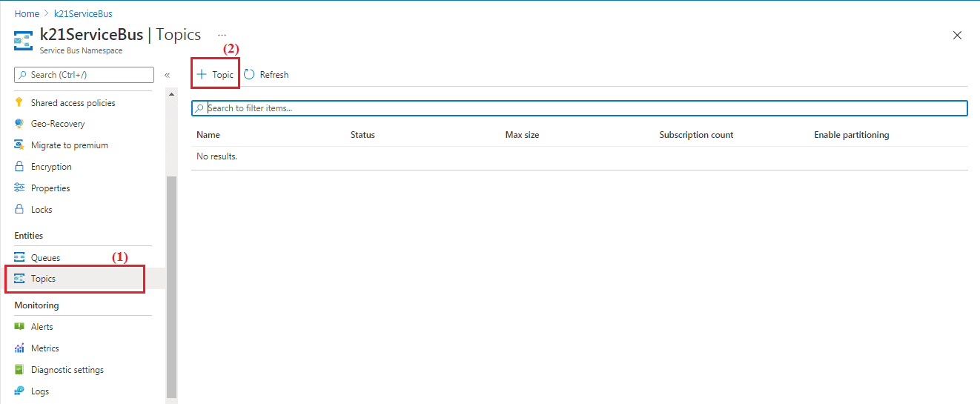Screen dimensions: 980x404
Task: Sort by Status column header
Action: (362, 135)
